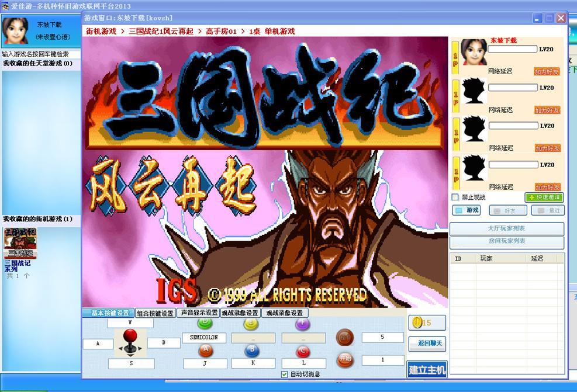Viewport: 577px width, 392px height.
Task: Click 加为好友 for the first player
Action: pos(547,72)
